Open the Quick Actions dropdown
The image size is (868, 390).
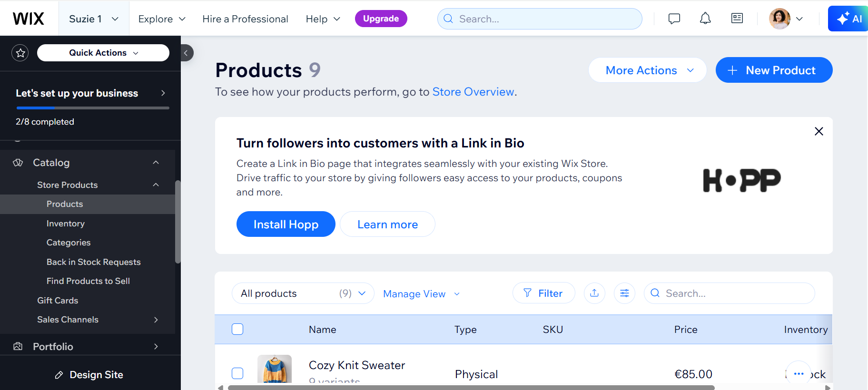coord(103,53)
